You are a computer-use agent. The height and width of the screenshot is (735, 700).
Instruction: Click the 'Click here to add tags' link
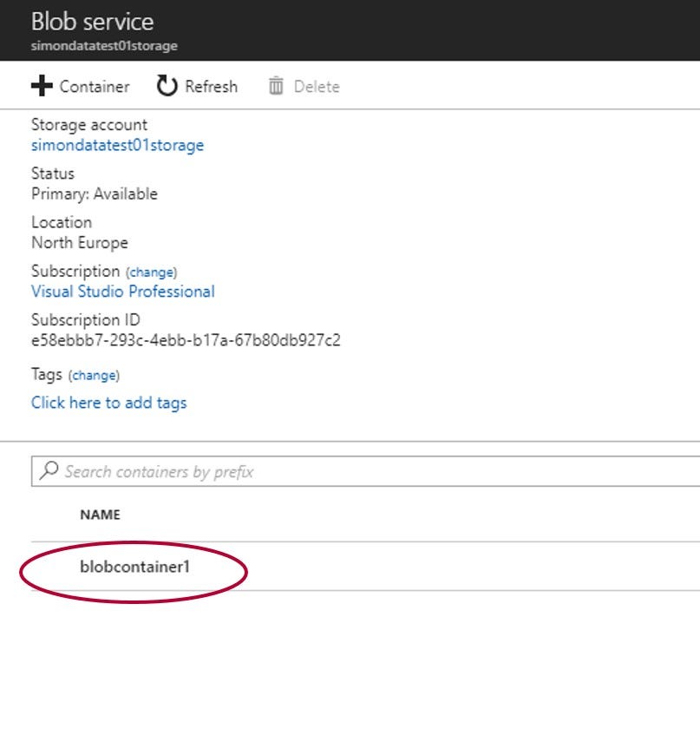108,403
